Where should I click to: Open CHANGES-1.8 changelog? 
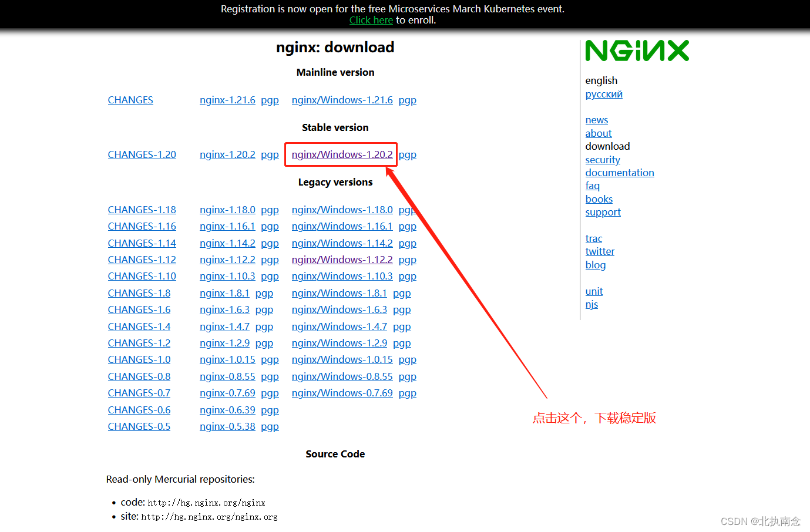[139, 293]
